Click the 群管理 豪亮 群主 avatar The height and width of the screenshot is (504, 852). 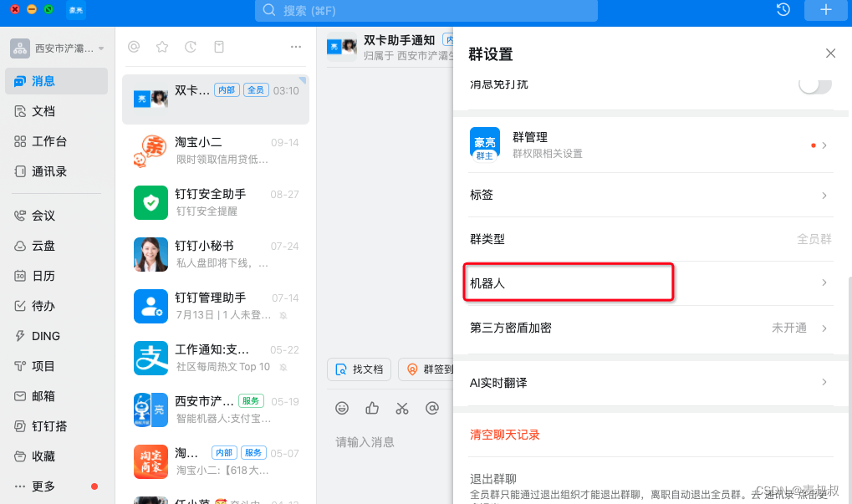click(x=485, y=145)
